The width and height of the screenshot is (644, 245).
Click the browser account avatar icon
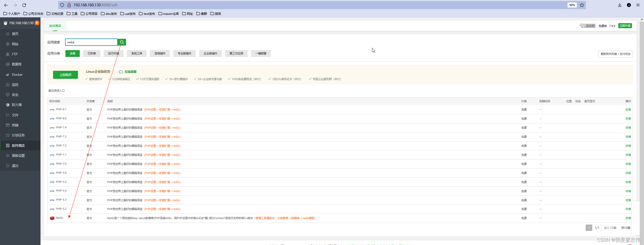click(629, 5)
